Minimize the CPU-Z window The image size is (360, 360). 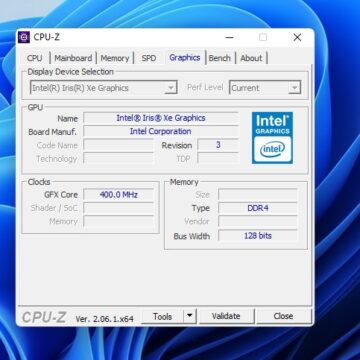pyautogui.click(x=230, y=38)
